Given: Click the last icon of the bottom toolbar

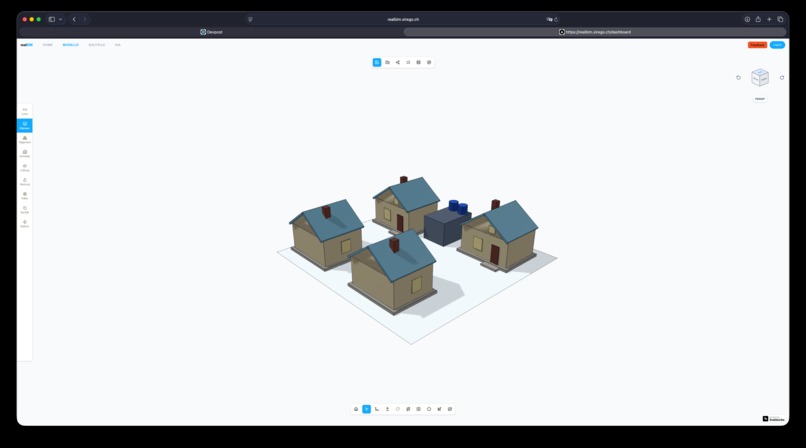Looking at the screenshot, I should click(x=450, y=409).
